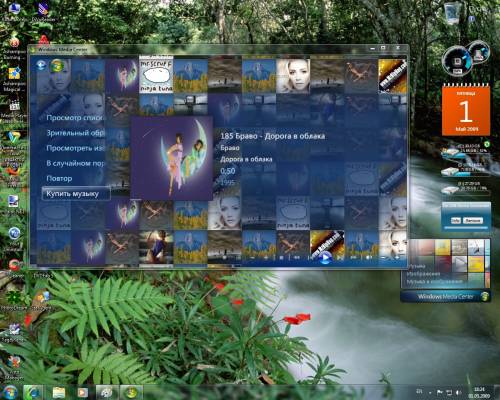
Task: Launch Internet Explorer from the taskbar
Action: pyautogui.click(x=33, y=392)
